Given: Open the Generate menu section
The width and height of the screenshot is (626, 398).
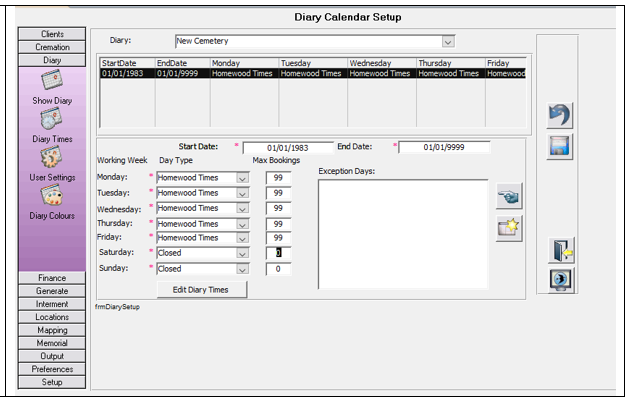Looking at the screenshot, I should [52, 291].
